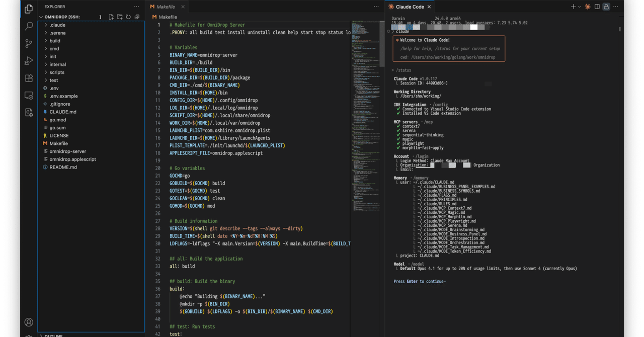Open the Accounts icon in the activity bar
This screenshot has width=644, height=337.
pyautogui.click(x=29, y=322)
